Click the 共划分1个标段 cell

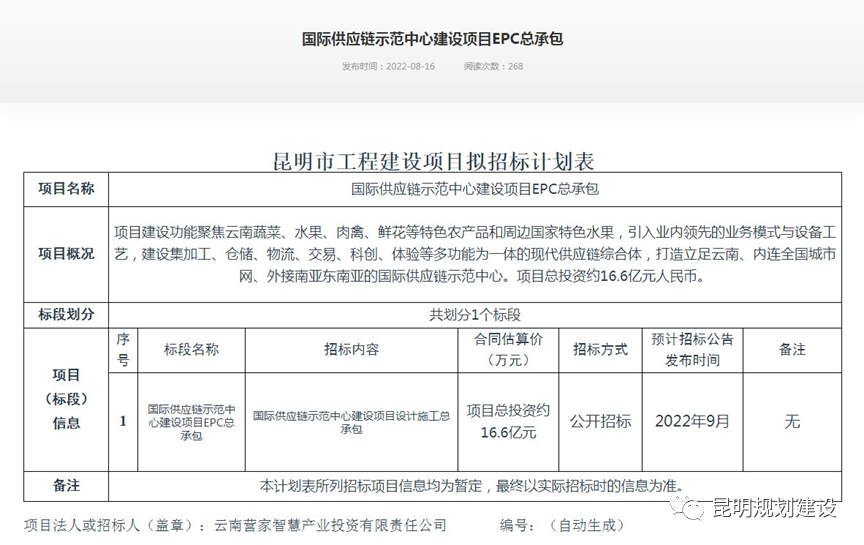(x=474, y=314)
